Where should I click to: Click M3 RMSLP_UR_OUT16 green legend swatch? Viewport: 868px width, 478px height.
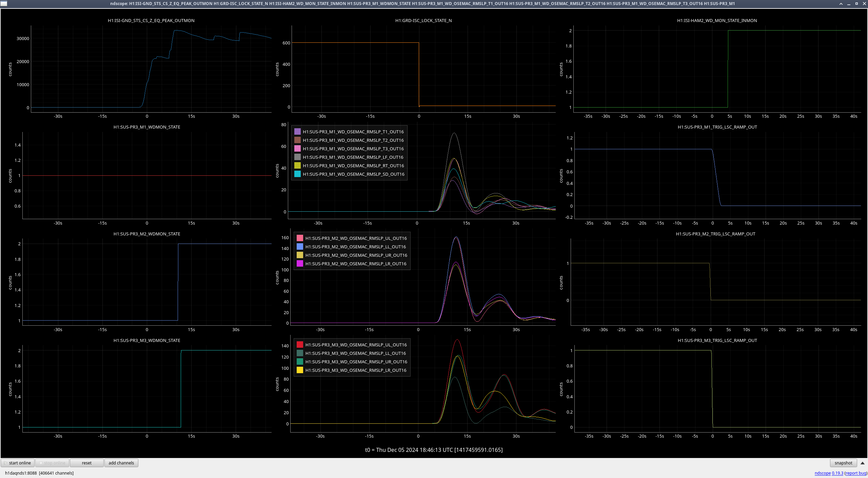coord(300,362)
